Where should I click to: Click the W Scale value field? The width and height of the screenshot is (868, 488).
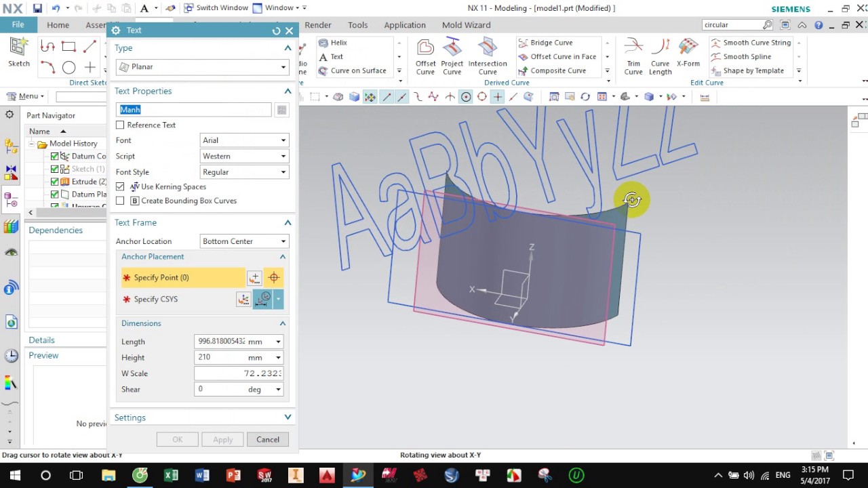point(238,373)
